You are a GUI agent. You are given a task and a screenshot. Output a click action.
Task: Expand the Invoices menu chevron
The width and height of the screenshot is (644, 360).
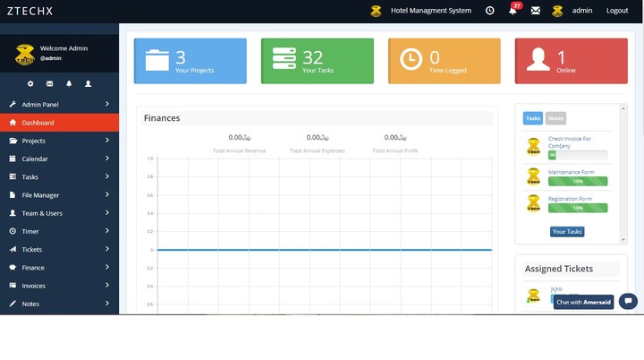pyautogui.click(x=107, y=285)
